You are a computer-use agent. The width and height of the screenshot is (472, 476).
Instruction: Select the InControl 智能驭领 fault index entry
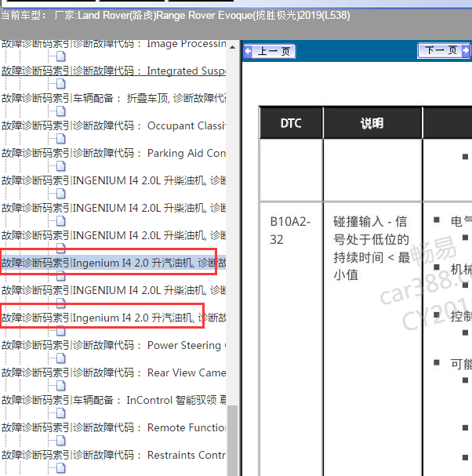114,400
